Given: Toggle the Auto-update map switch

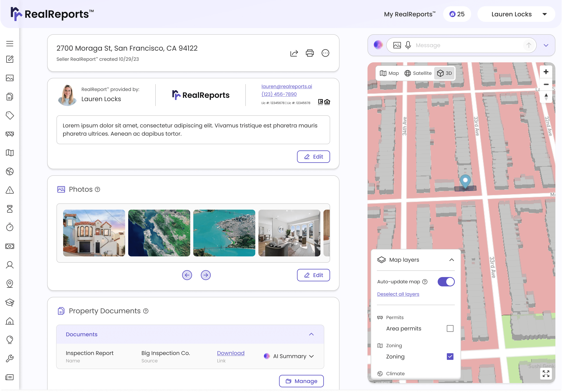Looking at the screenshot, I should point(446,282).
